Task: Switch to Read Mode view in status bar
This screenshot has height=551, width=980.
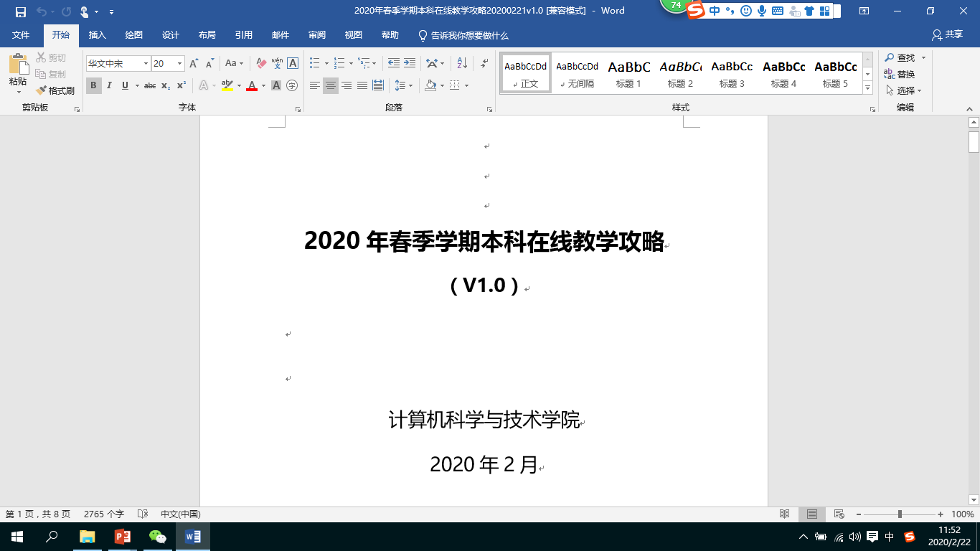Action: click(x=785, y=514)
